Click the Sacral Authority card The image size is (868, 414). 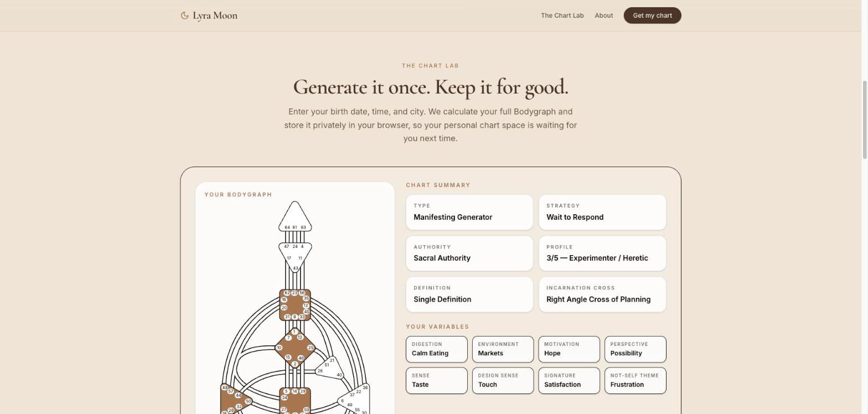click(469, 253)
